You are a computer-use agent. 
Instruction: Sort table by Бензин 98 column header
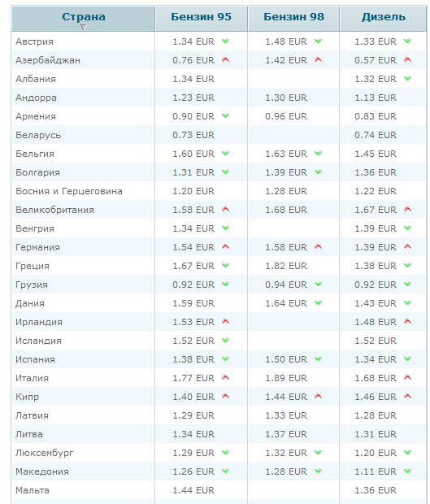[293, 17]
